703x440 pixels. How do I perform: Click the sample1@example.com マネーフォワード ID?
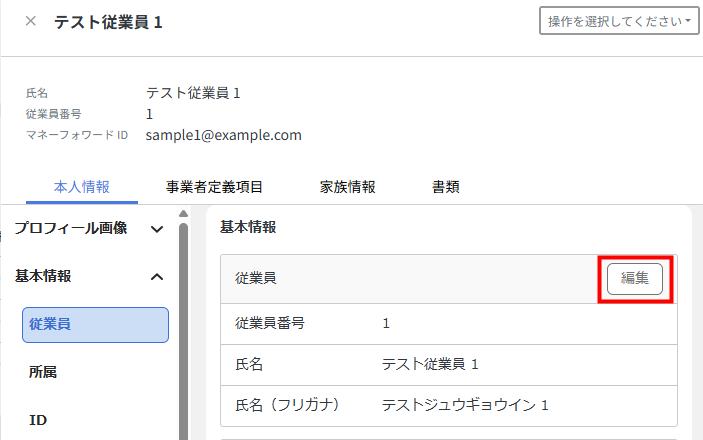pos(223,135)
